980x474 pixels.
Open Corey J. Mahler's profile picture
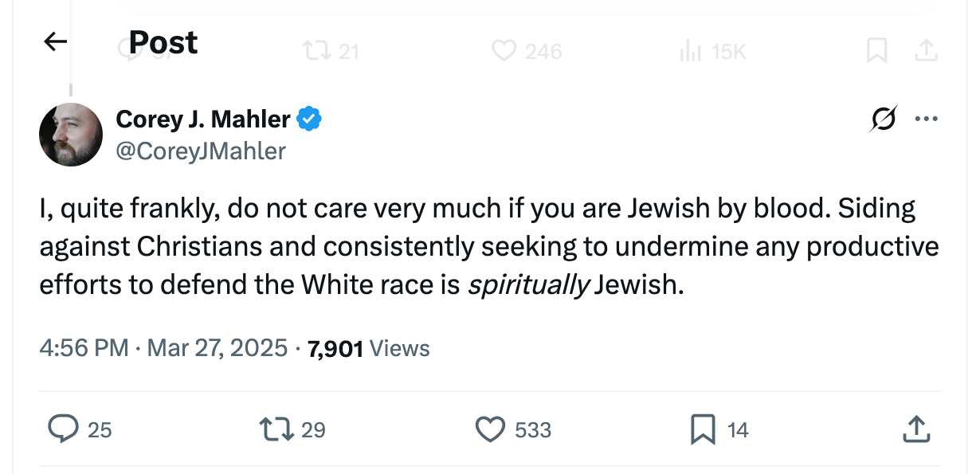[x=71, y=135]
